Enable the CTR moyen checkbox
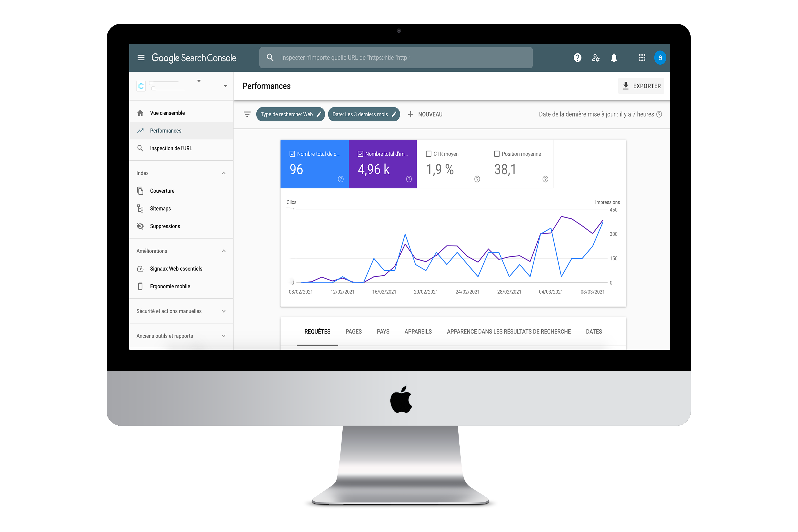The width and height of the screenshot is (798, 532). (429, 153)
